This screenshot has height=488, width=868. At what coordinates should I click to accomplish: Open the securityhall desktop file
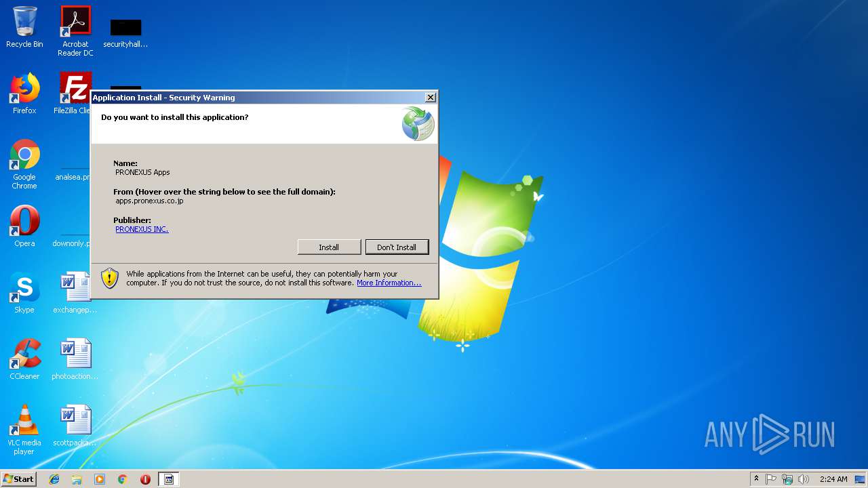(x=125, y=33)
